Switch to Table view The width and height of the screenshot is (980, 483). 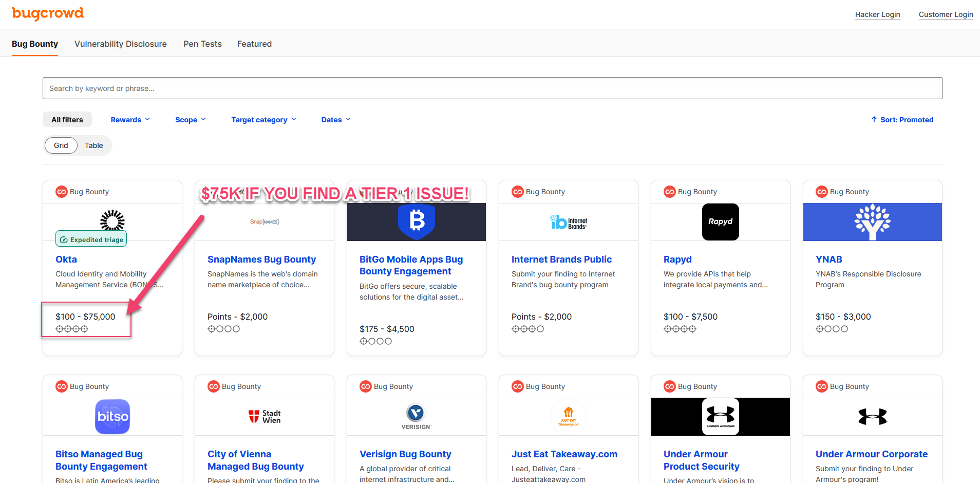pyautogui.click(x=94, y=145)
